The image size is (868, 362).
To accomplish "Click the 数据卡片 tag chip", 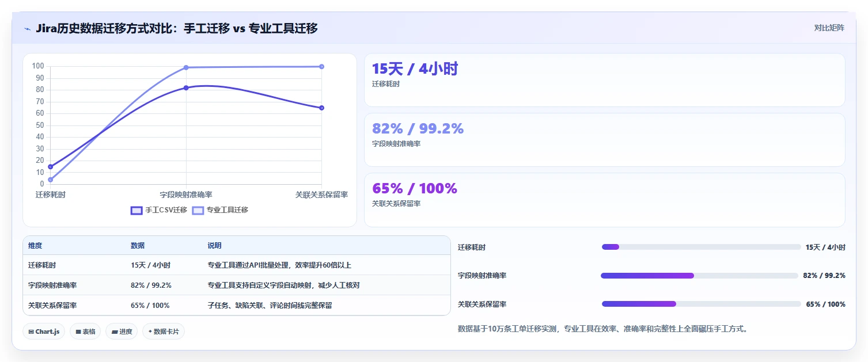I will [164, 331].
